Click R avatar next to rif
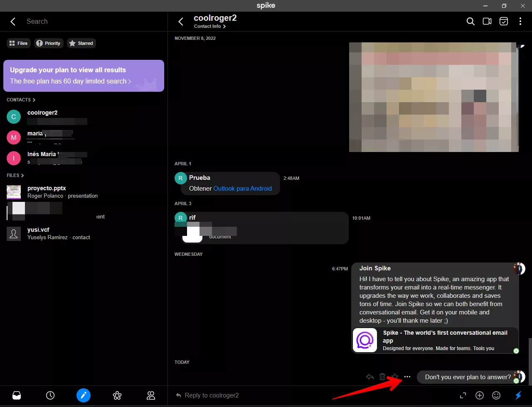Viewport: 532px width, 407px height. (180, 218)
